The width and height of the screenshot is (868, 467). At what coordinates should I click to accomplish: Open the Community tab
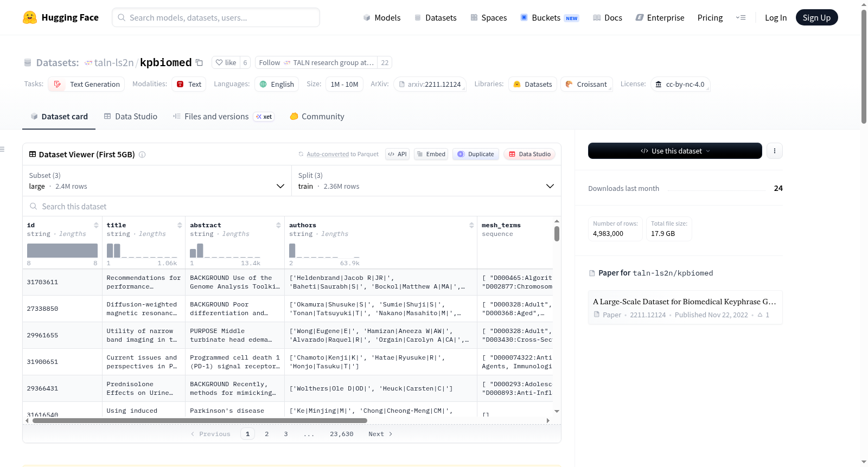(x=317, y=117)
